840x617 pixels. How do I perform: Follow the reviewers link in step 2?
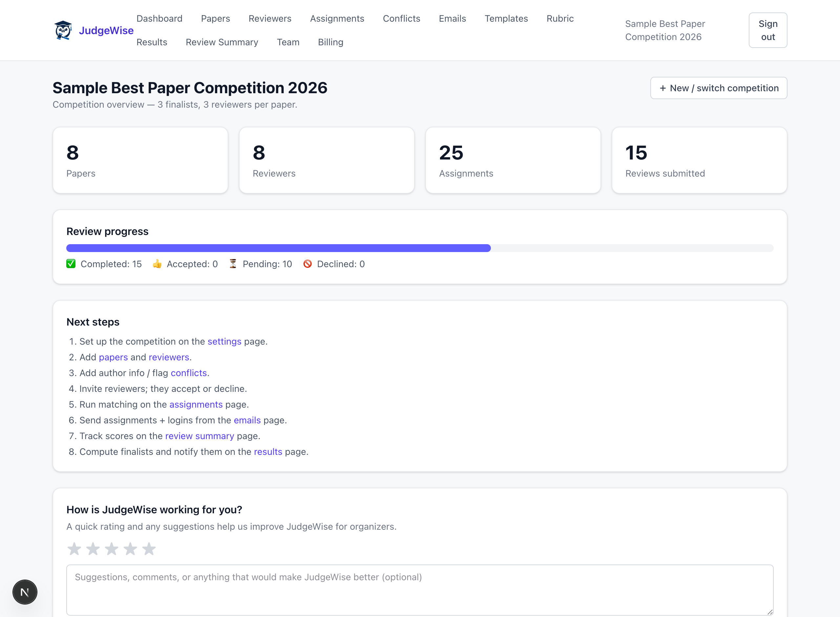(x=169, y=357)
